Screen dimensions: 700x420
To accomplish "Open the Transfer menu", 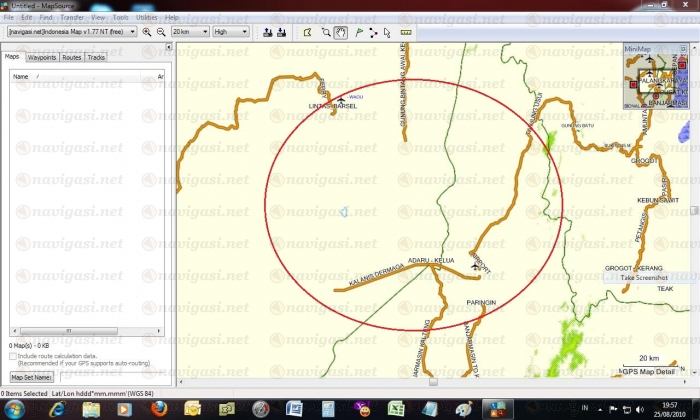I will pyautogui.click(x=72, y=18).
